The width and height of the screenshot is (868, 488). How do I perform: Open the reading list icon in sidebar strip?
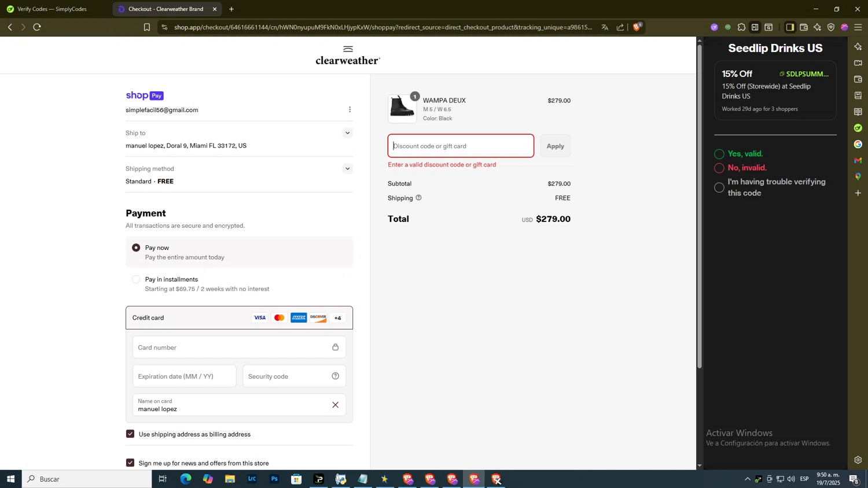click(858, 112)
